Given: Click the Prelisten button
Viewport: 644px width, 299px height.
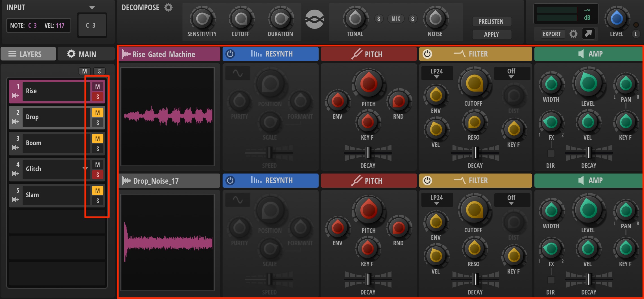Looking at the screenshot, I should coord(492,21).
